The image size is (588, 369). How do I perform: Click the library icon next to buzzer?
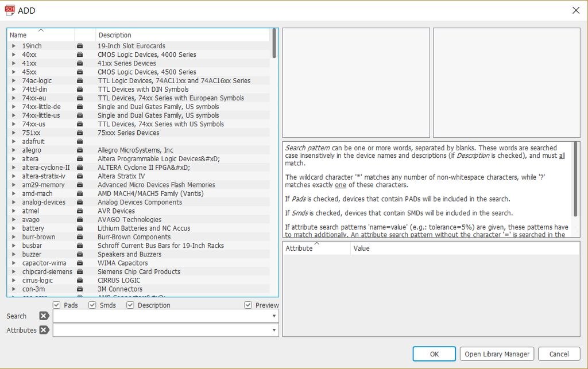(x=79, y=254)
